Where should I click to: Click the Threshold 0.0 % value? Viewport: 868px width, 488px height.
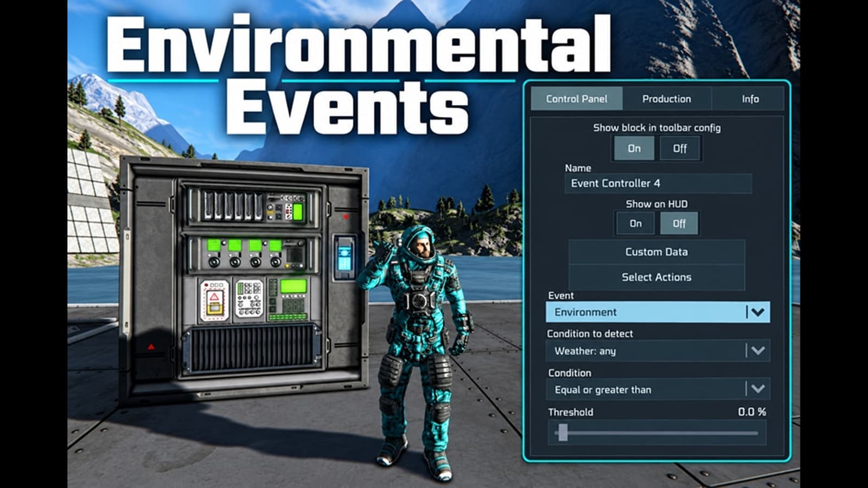click(752, 412)
